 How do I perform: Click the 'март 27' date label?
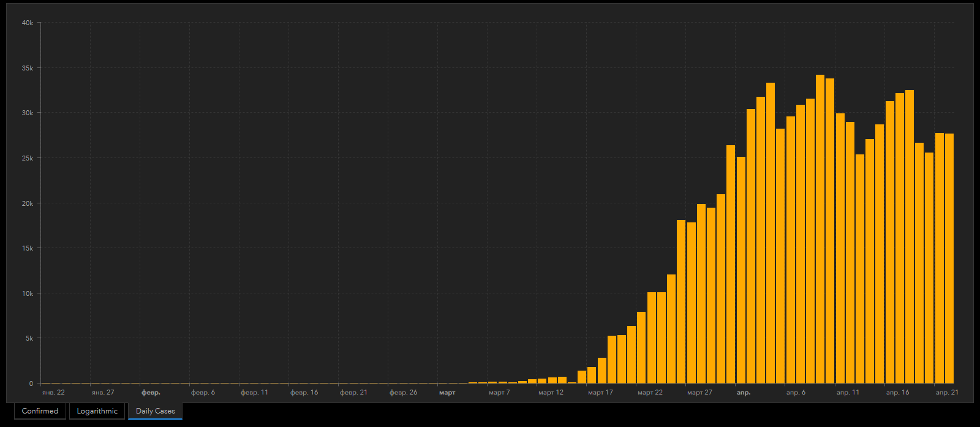point(700,392)
